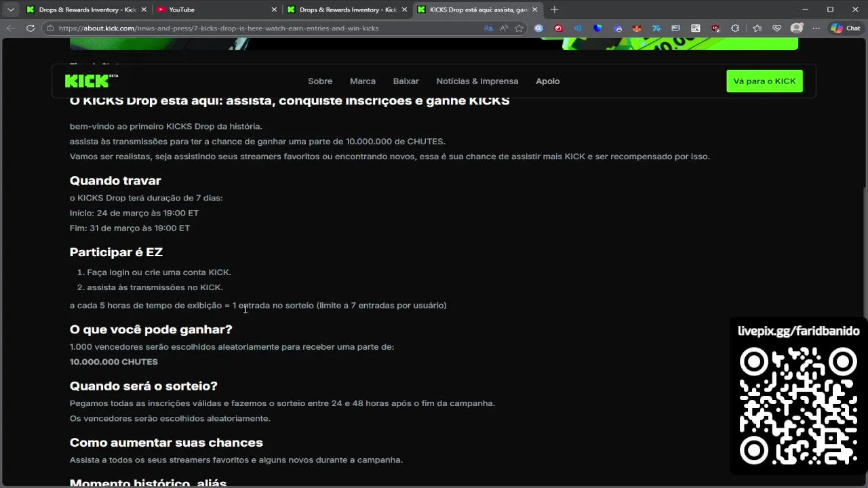Open the Extensions puzzle piece icon
Viewport: 868px width, 488px height.
coord(735,28)
